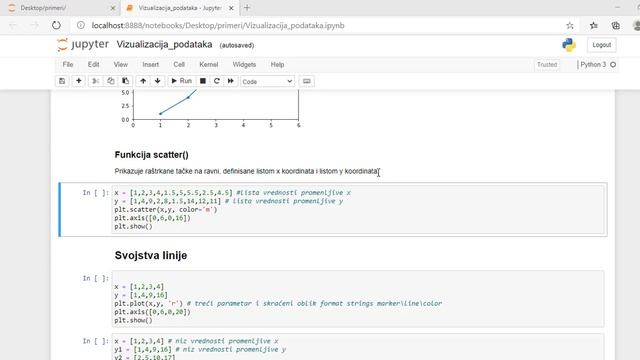Save the notebook with the floppy disk icon
Viewport: 640px width, 360px height.
pyautogui.click(x=62, y=81)
